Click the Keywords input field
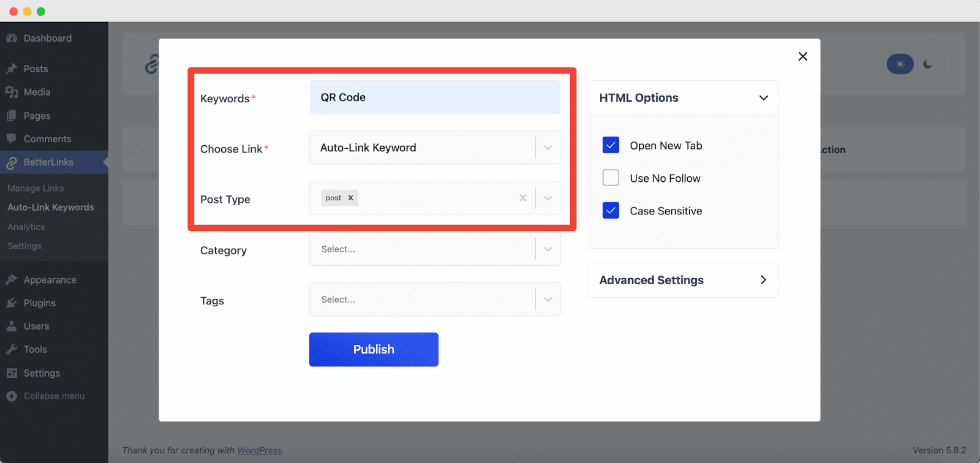 (435, 97)
